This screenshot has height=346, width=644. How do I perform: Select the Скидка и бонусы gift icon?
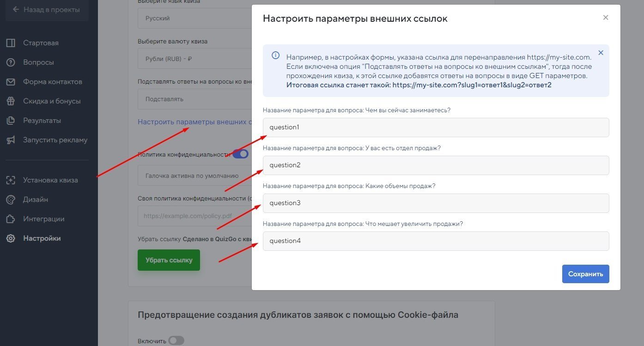pyautogui.click(x=11, y=101)
